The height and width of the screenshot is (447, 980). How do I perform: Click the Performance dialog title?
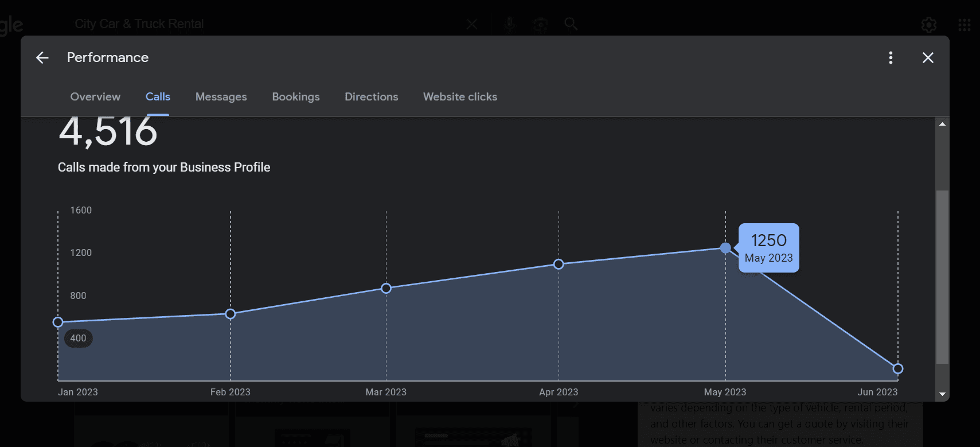tap(108, 57)
